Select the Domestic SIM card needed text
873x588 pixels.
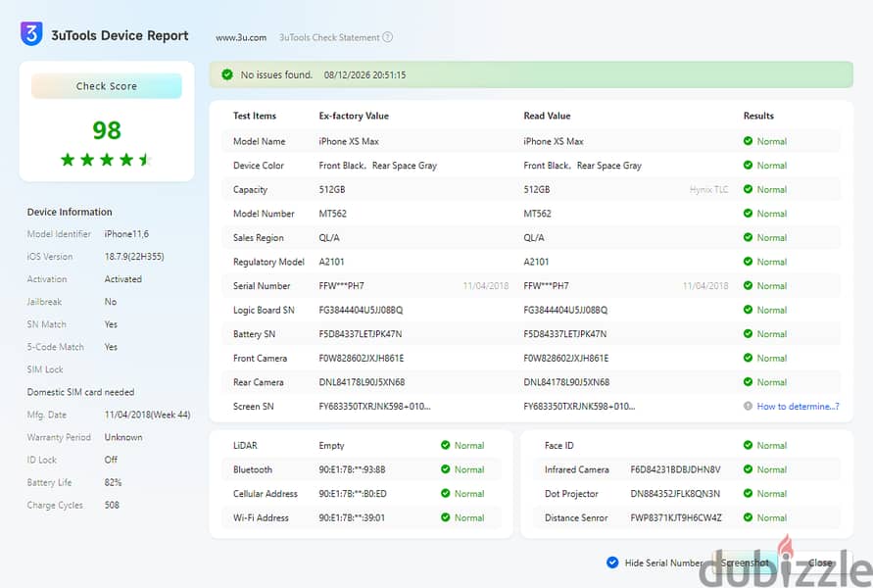tap(80, 392)
